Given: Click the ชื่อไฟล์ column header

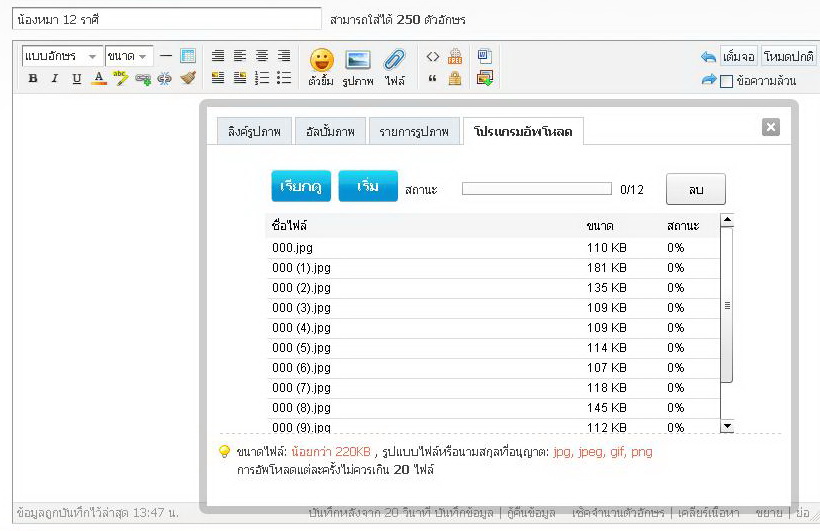Looking at the screenshot, I should point(289,225).
